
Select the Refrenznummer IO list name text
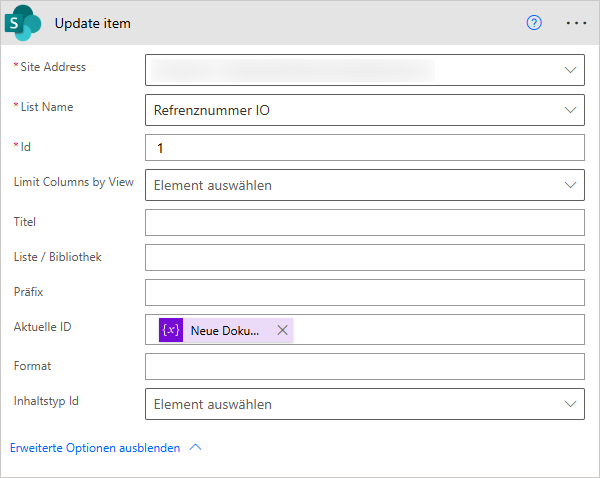(x=211, y=110)
